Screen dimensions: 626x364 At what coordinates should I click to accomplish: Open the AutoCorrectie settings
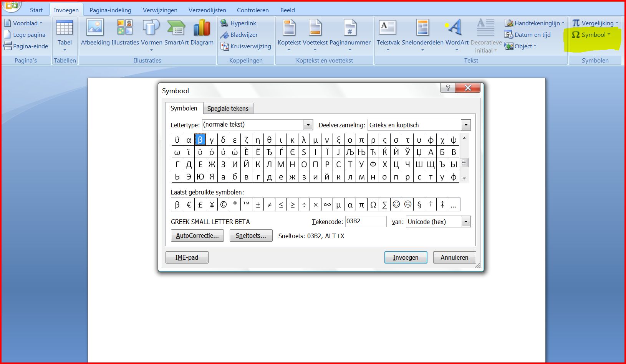[x=197, y=236]
